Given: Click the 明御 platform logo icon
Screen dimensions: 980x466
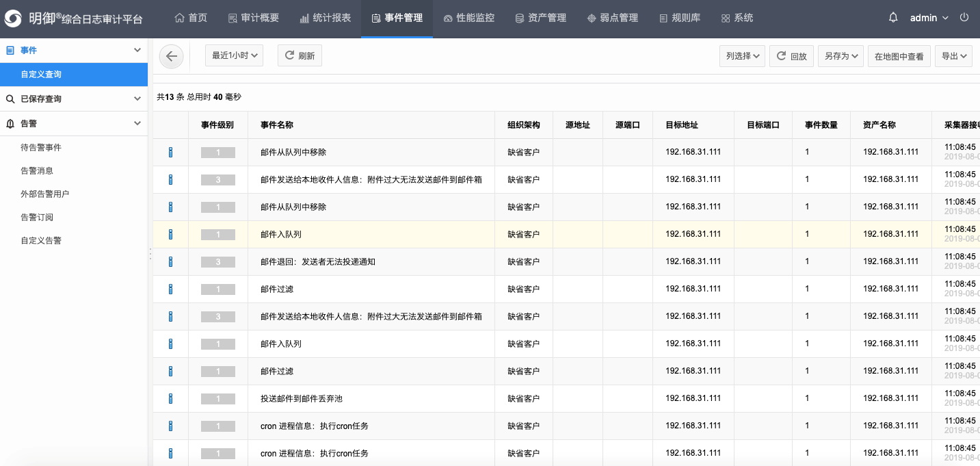Looking at the screenshot, I should tap(11, 18).
